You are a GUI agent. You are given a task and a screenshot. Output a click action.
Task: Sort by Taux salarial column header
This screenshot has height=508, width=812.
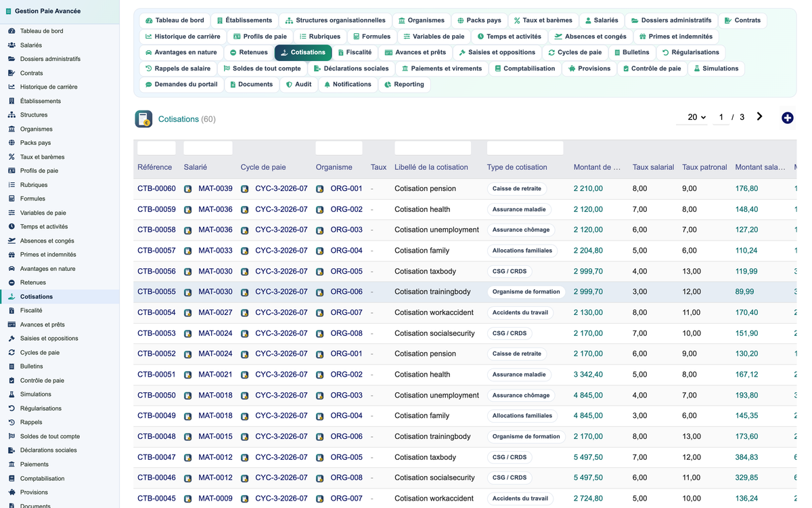coord(653,167)
